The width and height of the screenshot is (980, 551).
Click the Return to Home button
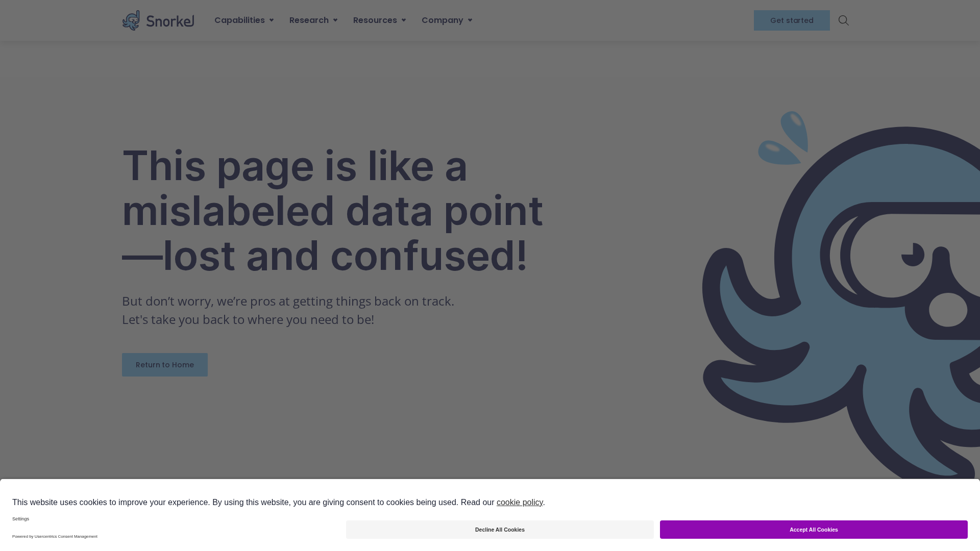165,365
